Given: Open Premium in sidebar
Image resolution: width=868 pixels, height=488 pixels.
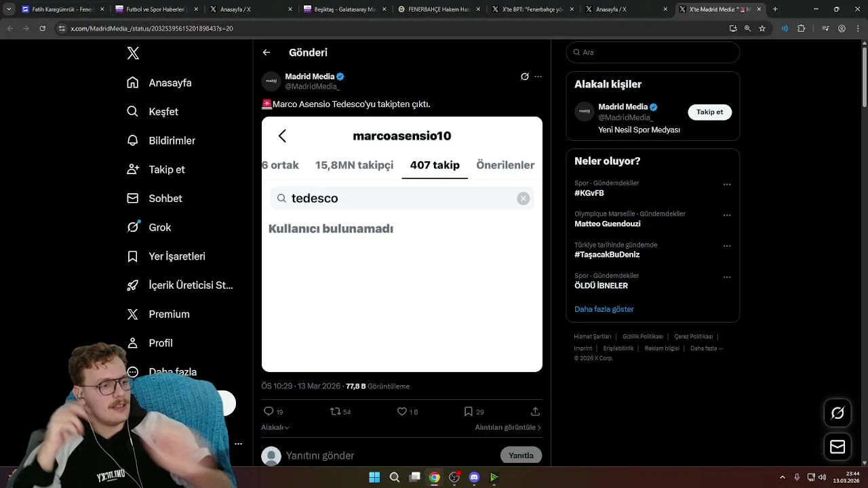Looking at the screenshot, I should 159,314.
